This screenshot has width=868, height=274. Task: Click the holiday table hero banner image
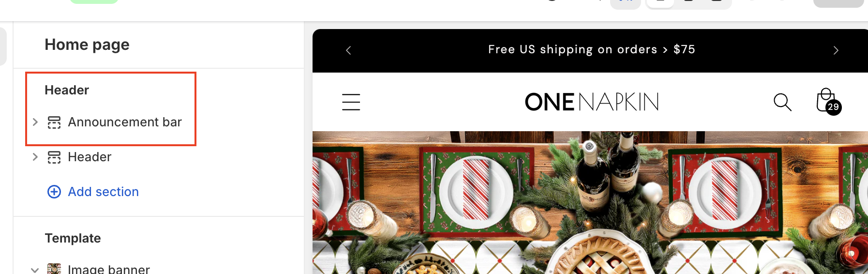(590, 202)
